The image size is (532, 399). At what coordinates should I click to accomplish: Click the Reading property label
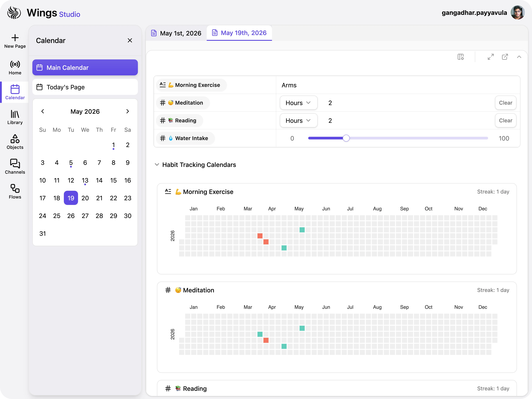point(179,120)
